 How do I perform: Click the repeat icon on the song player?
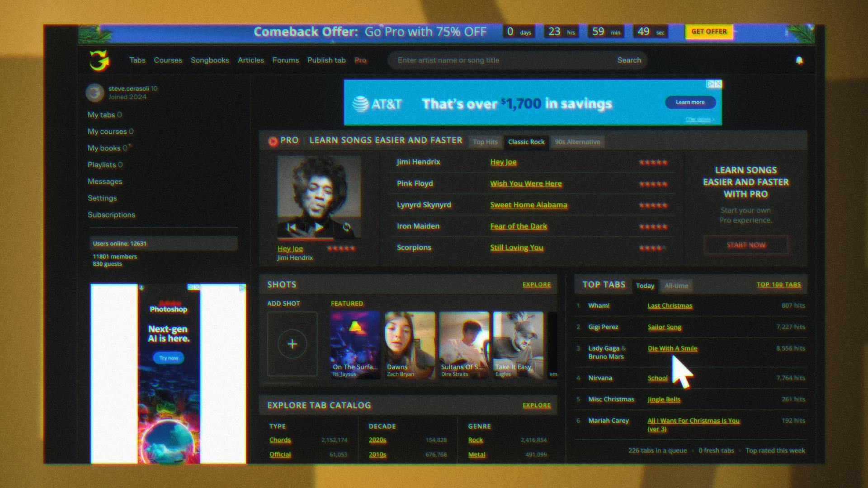[346, 227]
